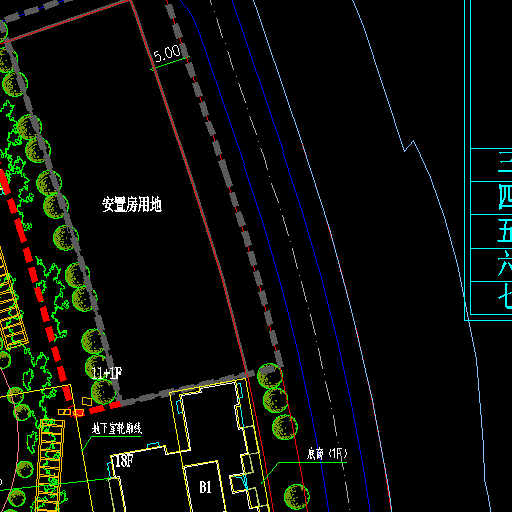Click the B1 building label

205,487
